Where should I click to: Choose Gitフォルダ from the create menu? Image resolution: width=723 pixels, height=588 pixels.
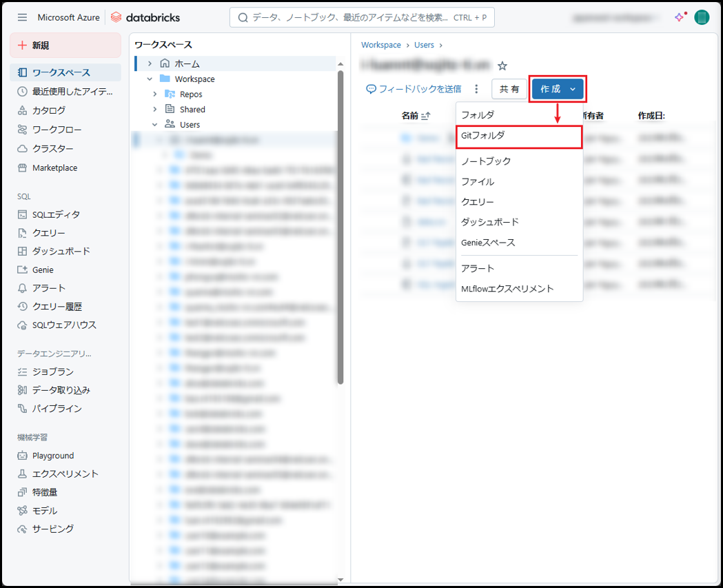tap(519, 136)
